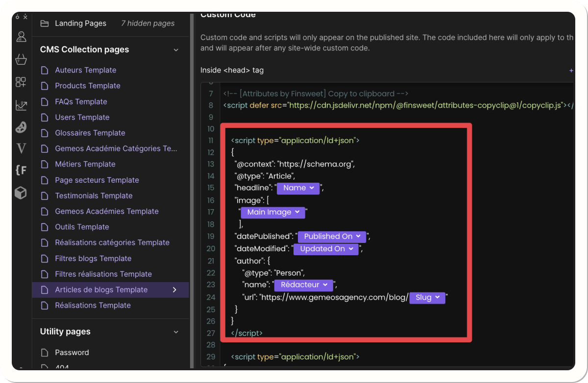
Task: Open the Rédacteur field dropdown chip
Action: [303, 285]
